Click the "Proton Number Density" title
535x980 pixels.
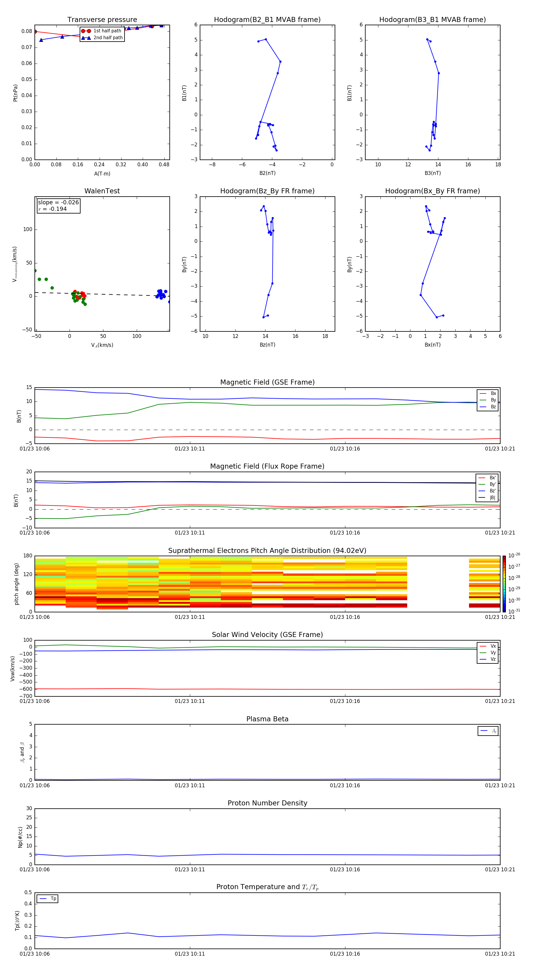[x=267, y=803]
